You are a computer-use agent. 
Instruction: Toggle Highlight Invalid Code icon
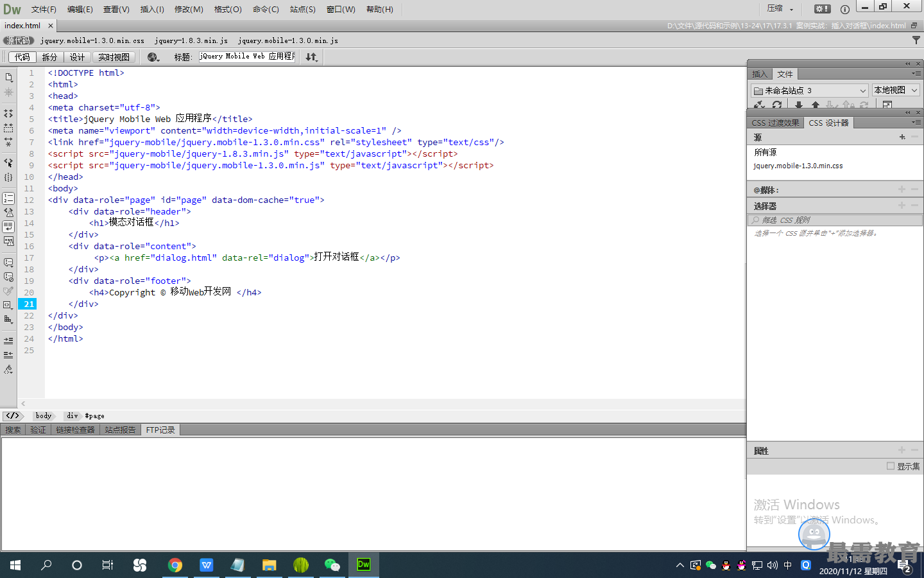tap(8, 213)
